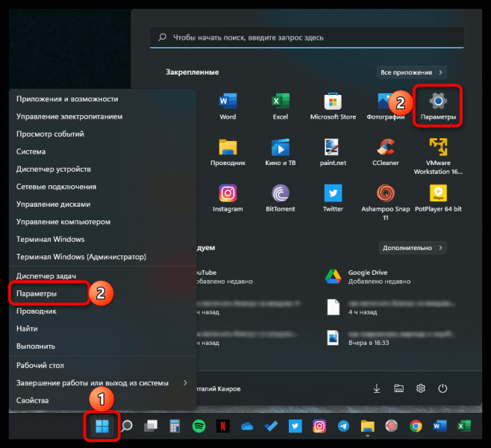Open Управление компьютером

click(x=102, y=222)
